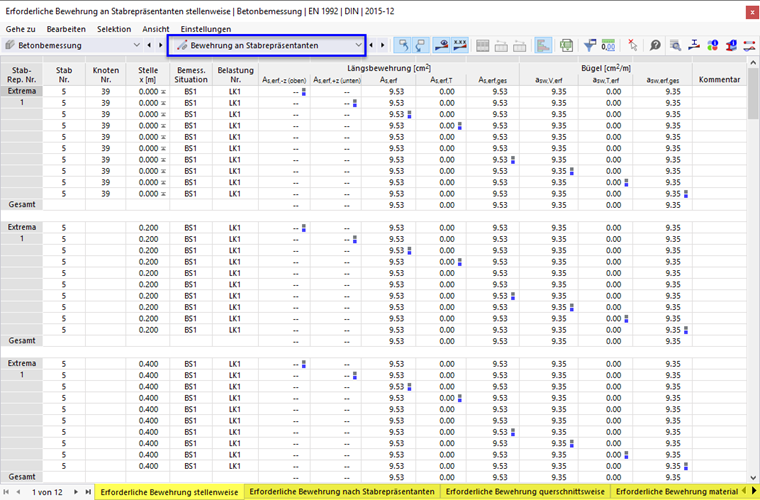Click the red I-beam section info icon
Screen dimensions: 760x500
coord(731,46)
